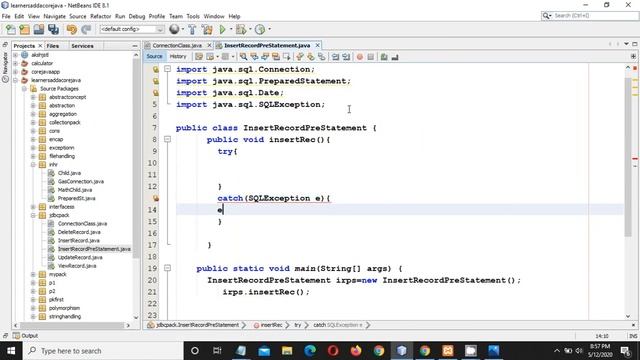Click the Uncomment editor toolbar icon
The image size is (640, 360).
pos(395,57)
